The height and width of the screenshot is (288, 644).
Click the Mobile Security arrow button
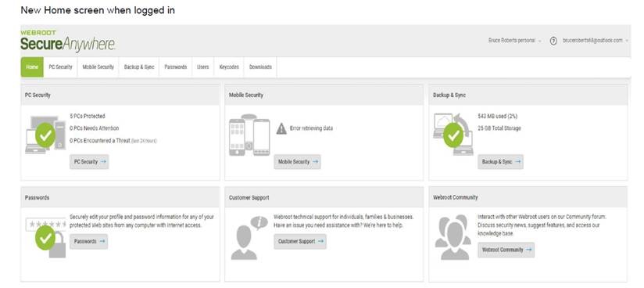coord(298,162)
